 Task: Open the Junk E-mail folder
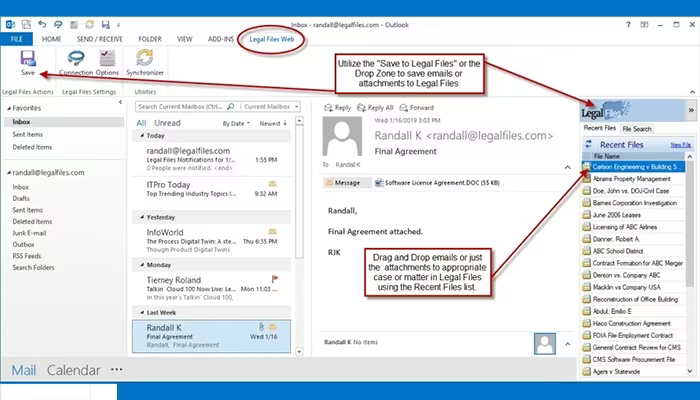tap(29, 233)
